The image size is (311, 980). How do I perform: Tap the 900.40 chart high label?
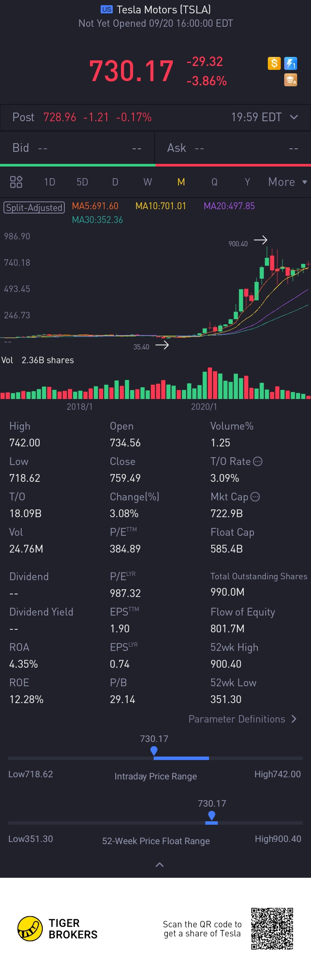click(x=238, y=244)
